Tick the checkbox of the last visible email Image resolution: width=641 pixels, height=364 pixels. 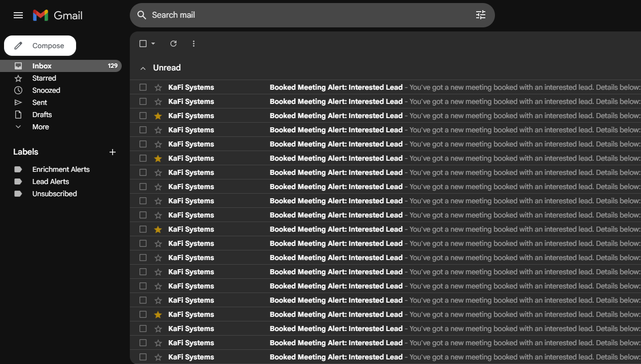[143, 357]
